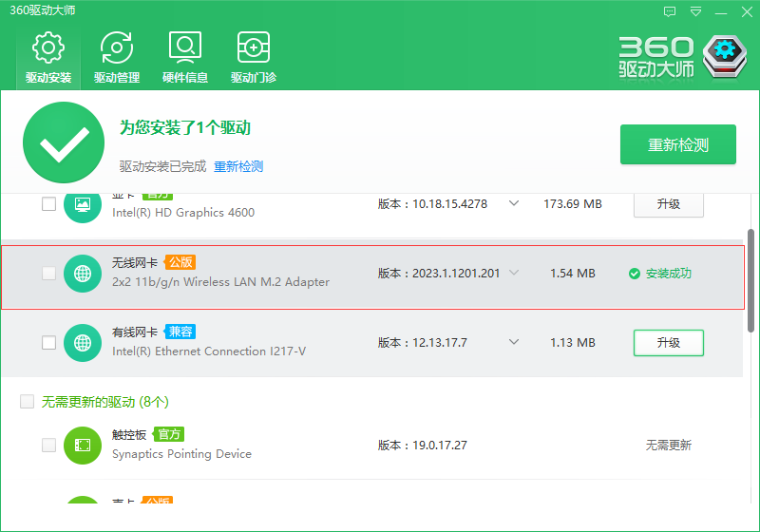The width and height of the screenshot is (760, 532).
Task: Open 硬件信息 tab
Action: (185, 58)
